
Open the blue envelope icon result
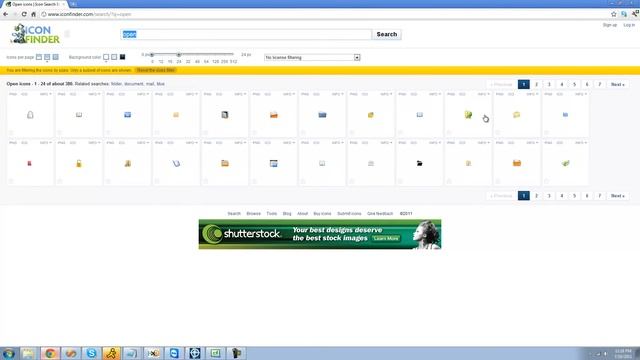pyautogui.click(x=127, y=115)
